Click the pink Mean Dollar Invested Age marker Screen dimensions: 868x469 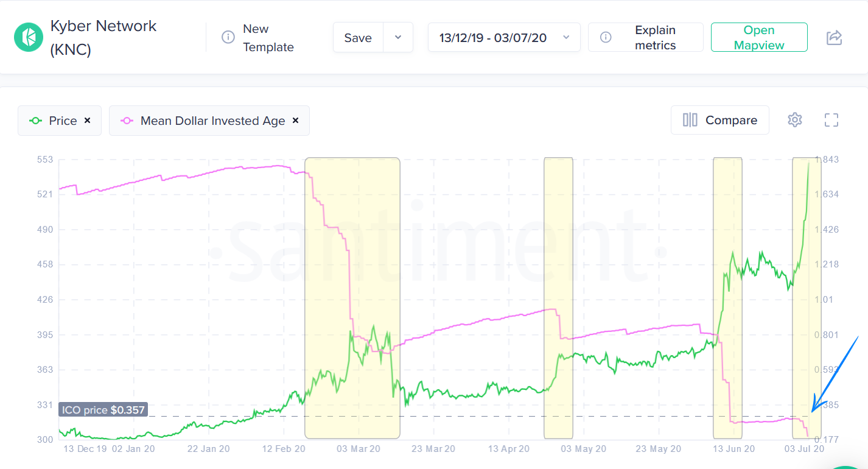point(127,121)
